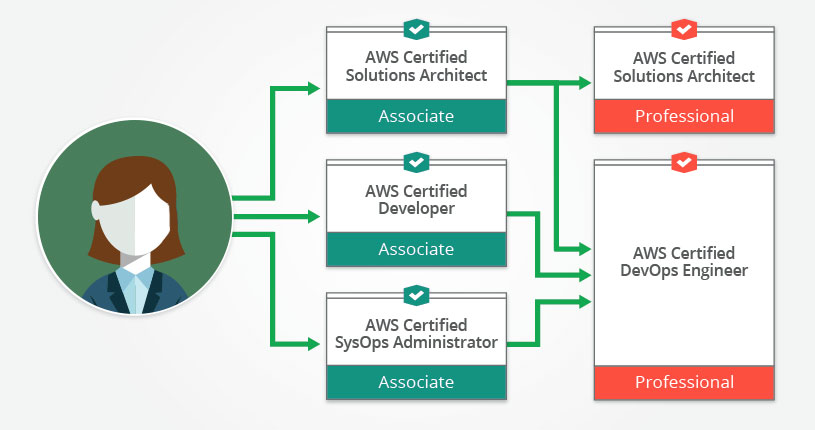
Task: Select the SysOps Administrator title text
Action: tap(416, 333)
